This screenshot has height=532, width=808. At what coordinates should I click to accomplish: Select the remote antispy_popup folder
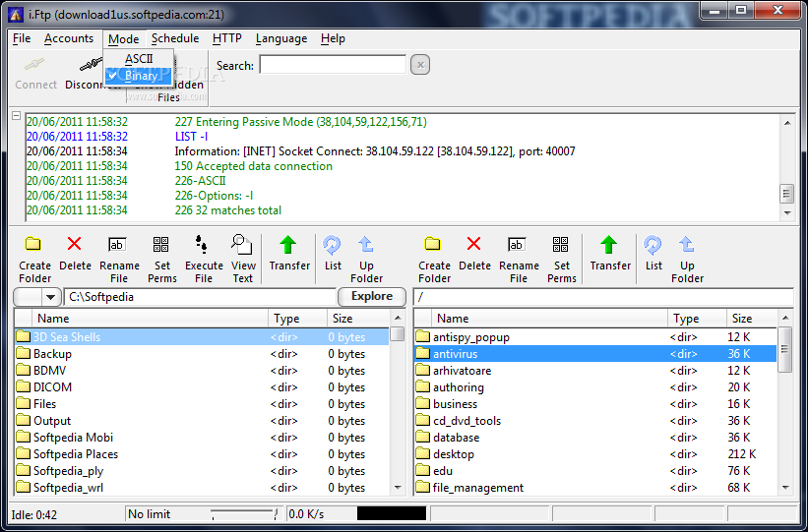(x=595, y=337)
